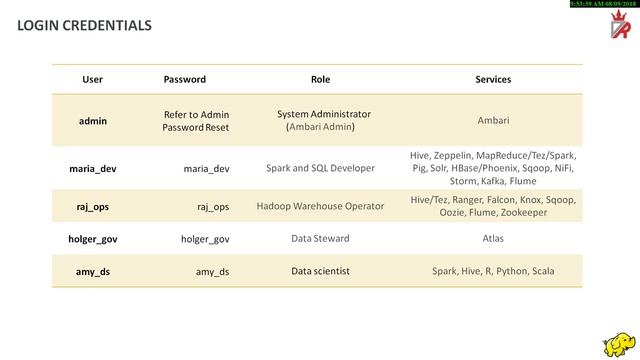Select the LOGIN CREDENTIALS slide title
The width and height of the screenshot is (640, 360).
[84, 25]
